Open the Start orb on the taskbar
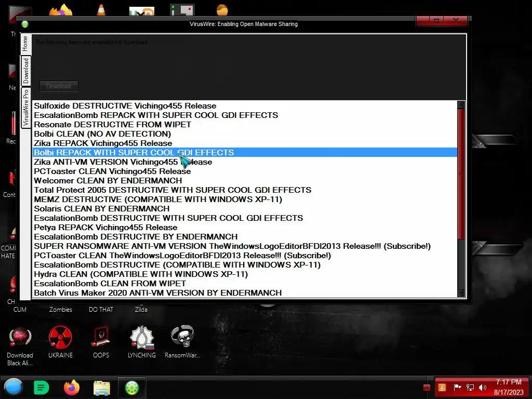Image resolution: width=532 pixels, height=399 pixels. point(14,387)
